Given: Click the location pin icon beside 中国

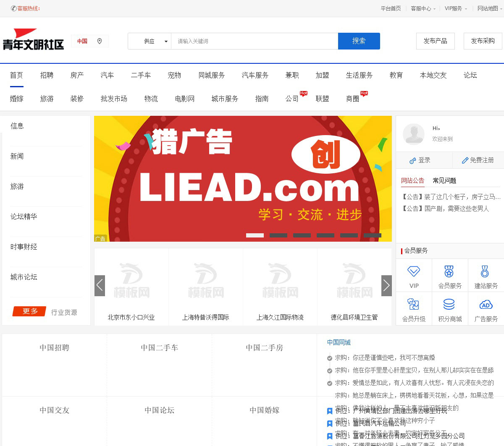Looking at the screenshot, I should [100, 41].
